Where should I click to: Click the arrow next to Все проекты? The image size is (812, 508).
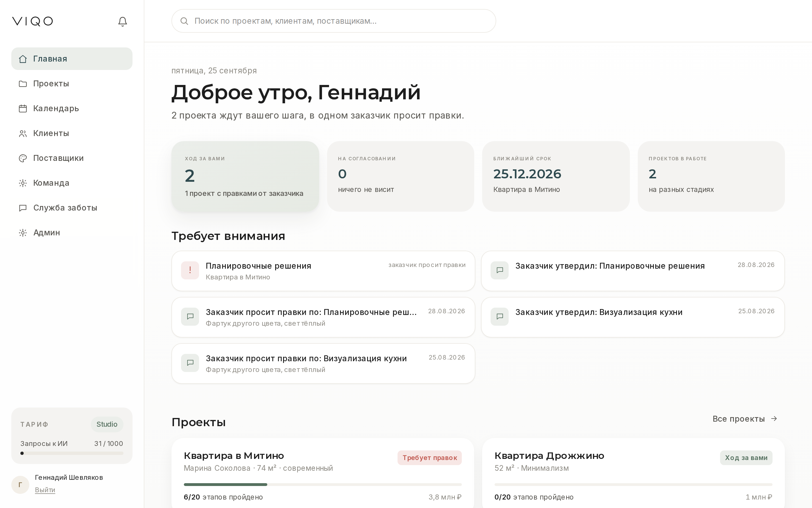pos(774,419)
